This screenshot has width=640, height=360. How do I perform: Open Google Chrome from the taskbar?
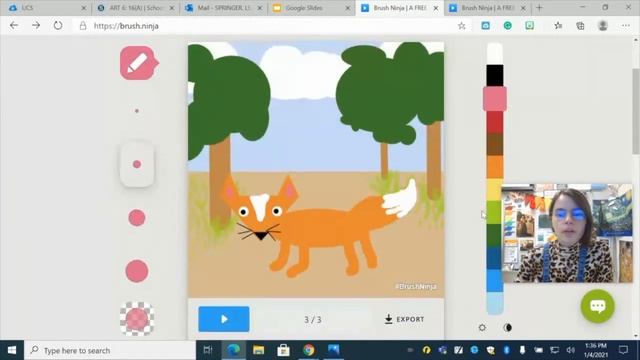(309, 350)
